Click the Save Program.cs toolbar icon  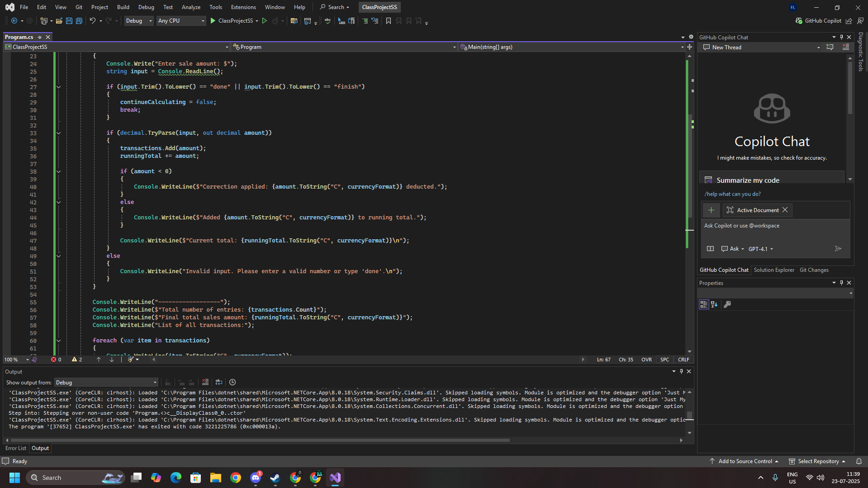pyautogui.click(x=69, y=21)
